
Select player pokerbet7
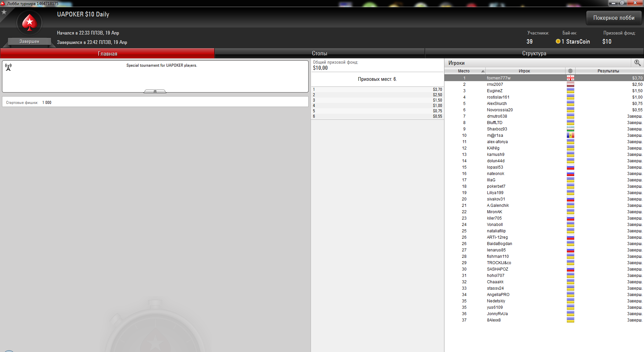544,186
